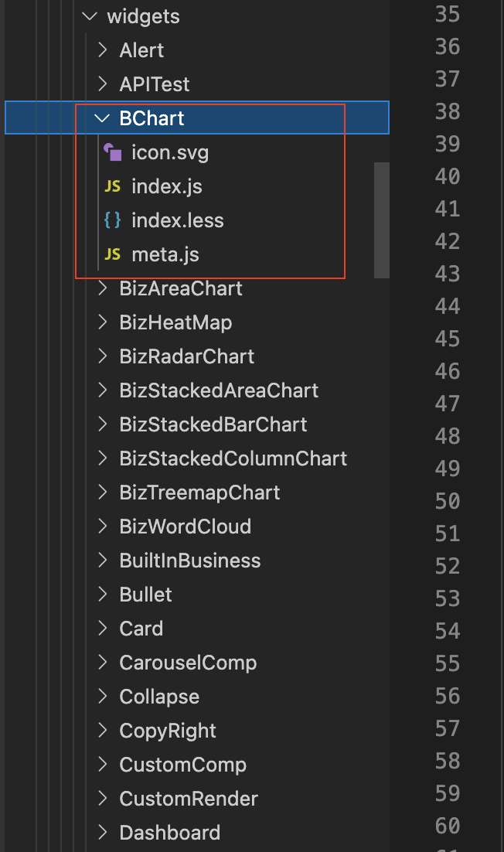Open the index.less stylesheet file
This screenshot has height=852, width=504.
177,220
